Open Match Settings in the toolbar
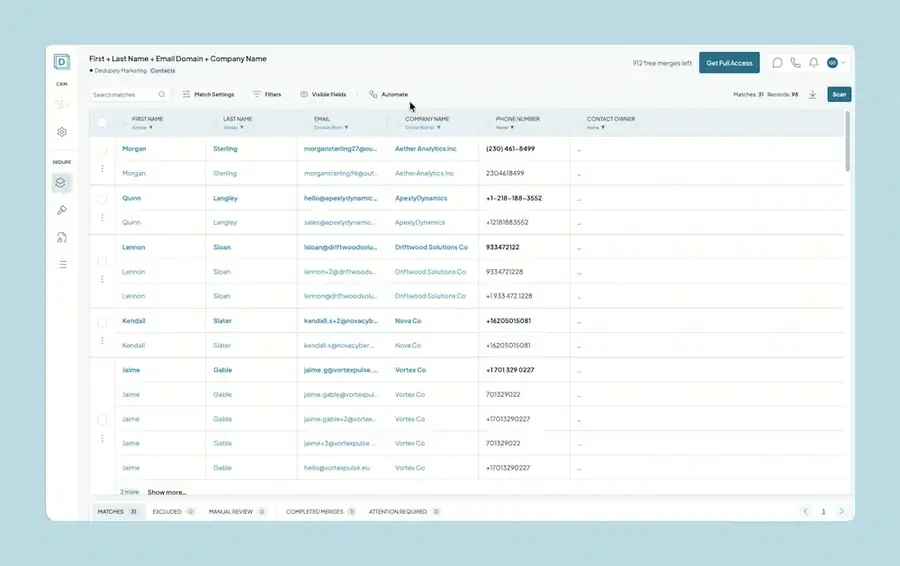 [208, 94]
